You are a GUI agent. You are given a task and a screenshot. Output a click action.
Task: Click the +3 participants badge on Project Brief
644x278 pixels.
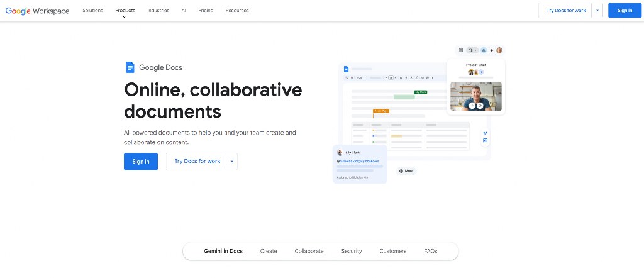click(x=481, y=72)
